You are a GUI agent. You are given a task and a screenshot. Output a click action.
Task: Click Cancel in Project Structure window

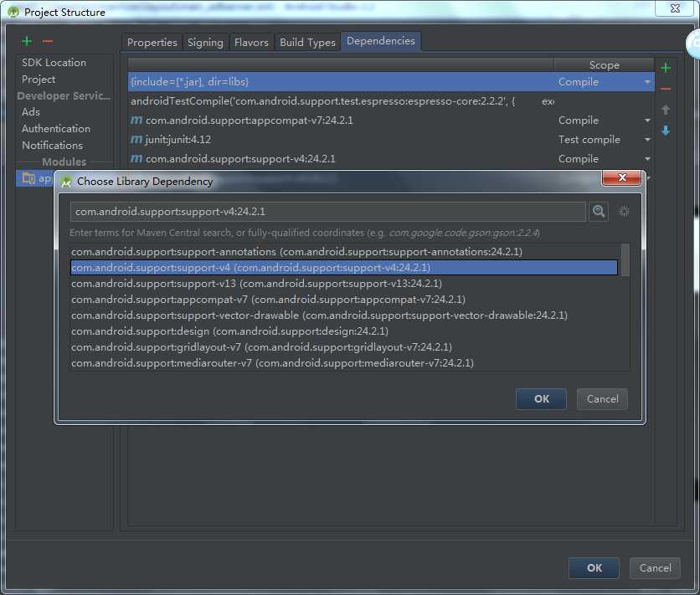pyautogui.click(x=655, y=567)
